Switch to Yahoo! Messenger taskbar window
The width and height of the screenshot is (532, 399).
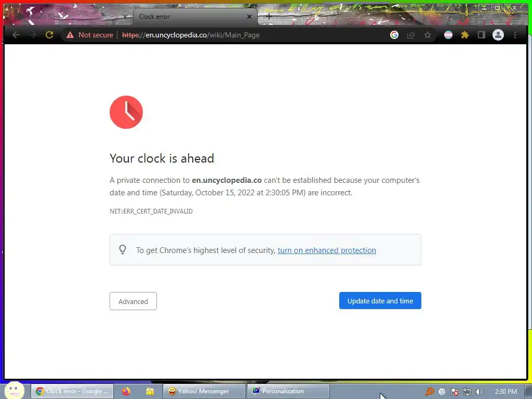(x=204, y=391)
